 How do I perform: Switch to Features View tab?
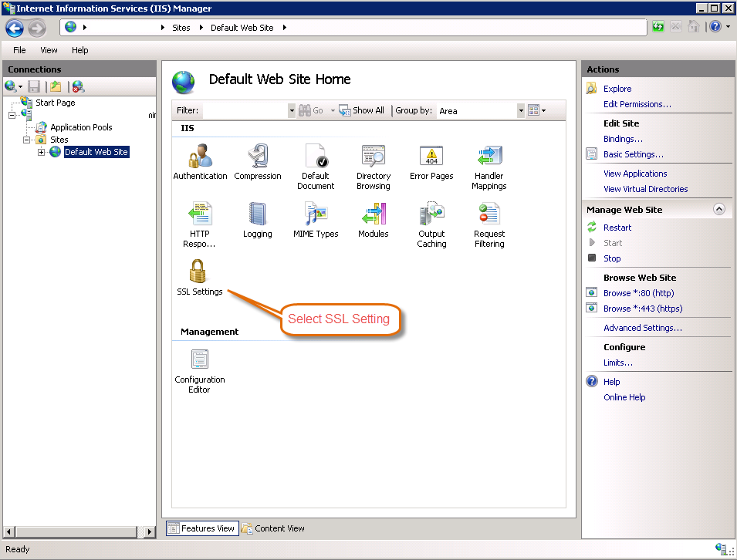point(203,528)
